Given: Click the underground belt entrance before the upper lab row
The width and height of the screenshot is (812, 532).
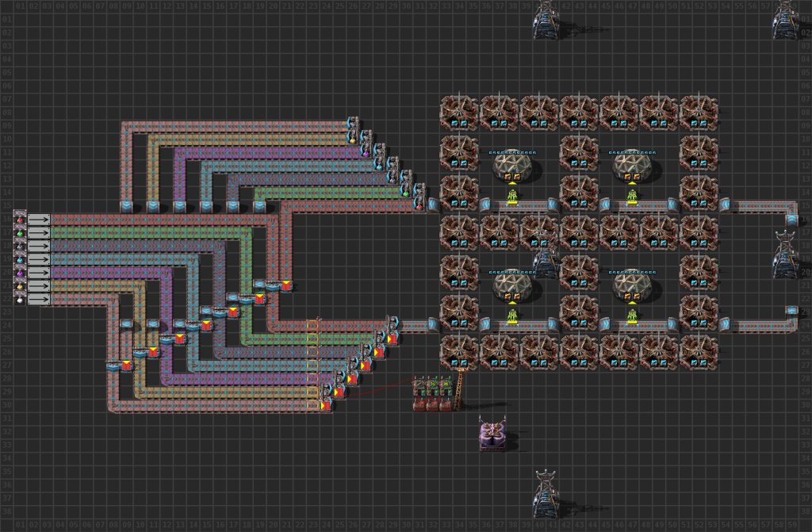Looking at the screenshot, I should click(433, 205).
